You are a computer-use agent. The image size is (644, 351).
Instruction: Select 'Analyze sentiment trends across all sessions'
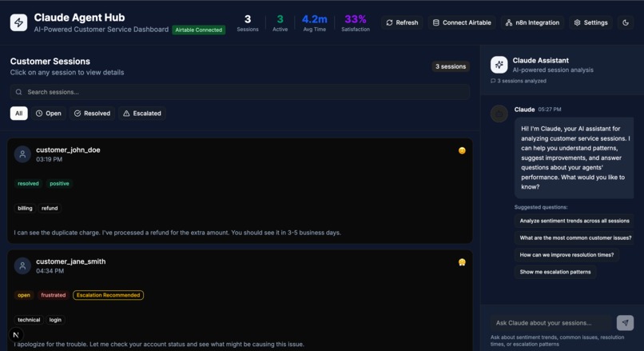coord(574,221)
